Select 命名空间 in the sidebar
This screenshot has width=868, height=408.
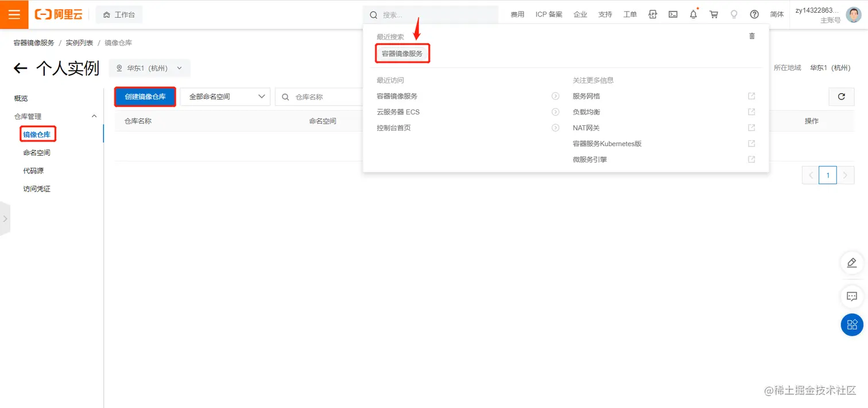[x=37, y=153]
